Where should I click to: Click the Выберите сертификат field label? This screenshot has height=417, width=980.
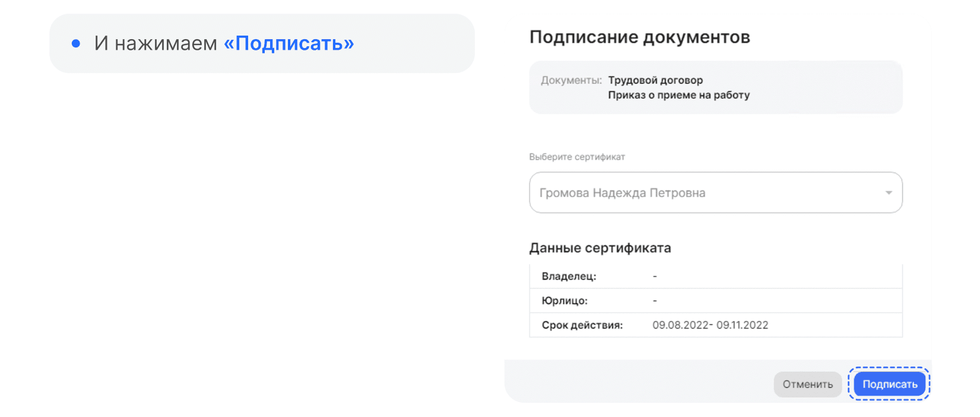[x=577, y=157]
